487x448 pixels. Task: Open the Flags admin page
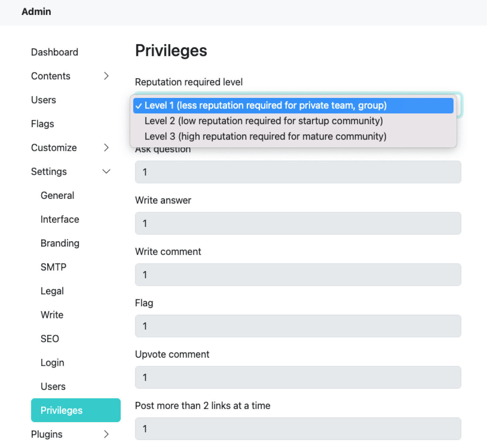[42, 124]
